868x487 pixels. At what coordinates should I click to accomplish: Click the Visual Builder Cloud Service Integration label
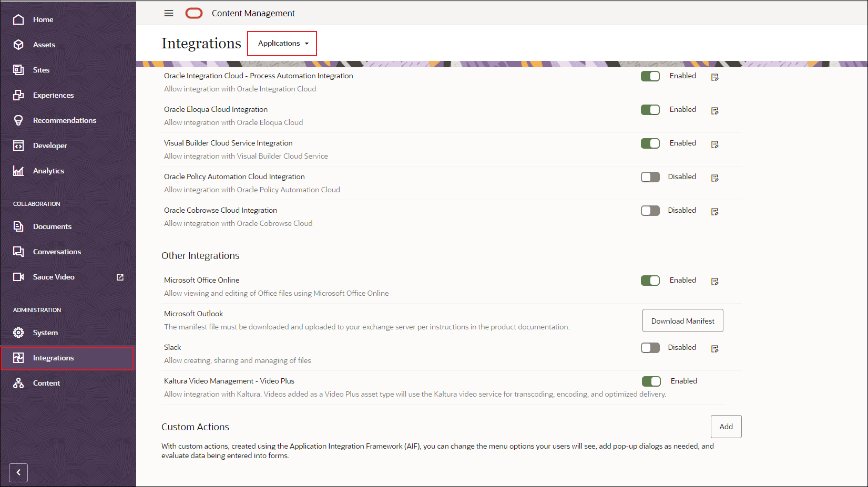(x=228, y=143)
